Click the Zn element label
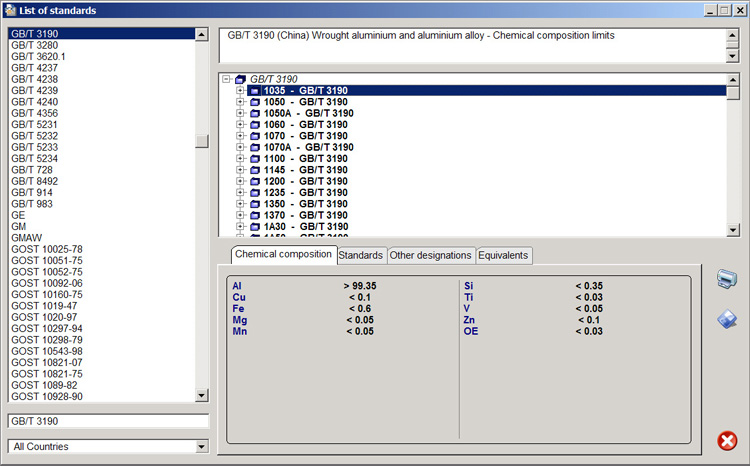The height and width of the screenshot is (466, 750). (x=469, y=320)
